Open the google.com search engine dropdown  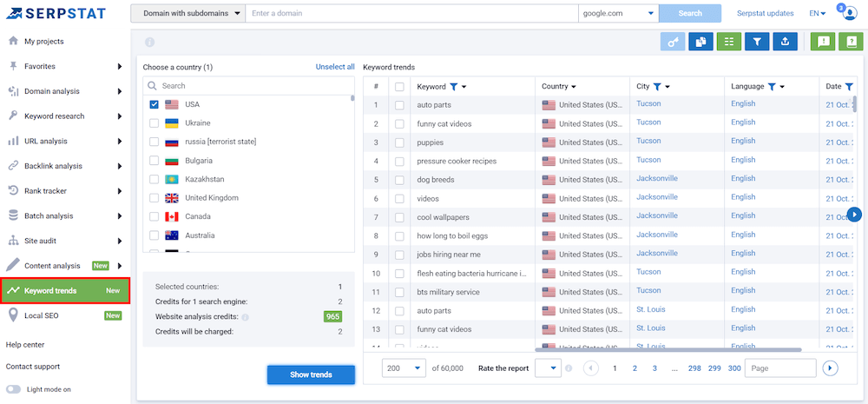click(x=618, y=13)
